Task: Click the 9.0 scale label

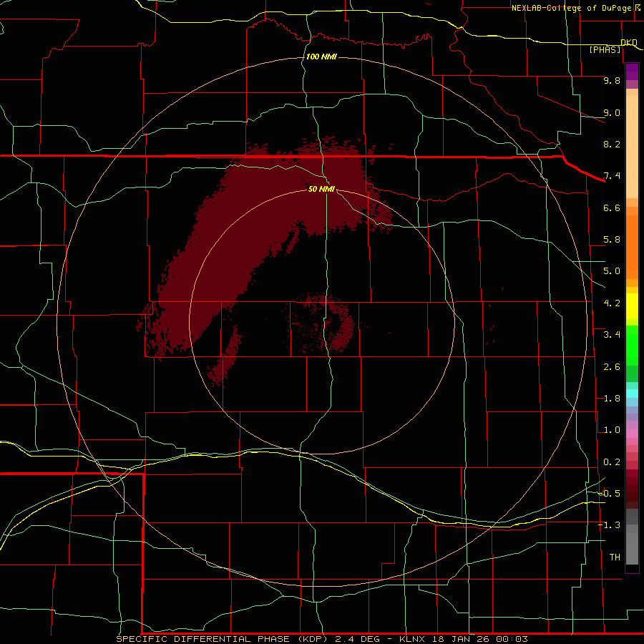Action: point(612,112)
